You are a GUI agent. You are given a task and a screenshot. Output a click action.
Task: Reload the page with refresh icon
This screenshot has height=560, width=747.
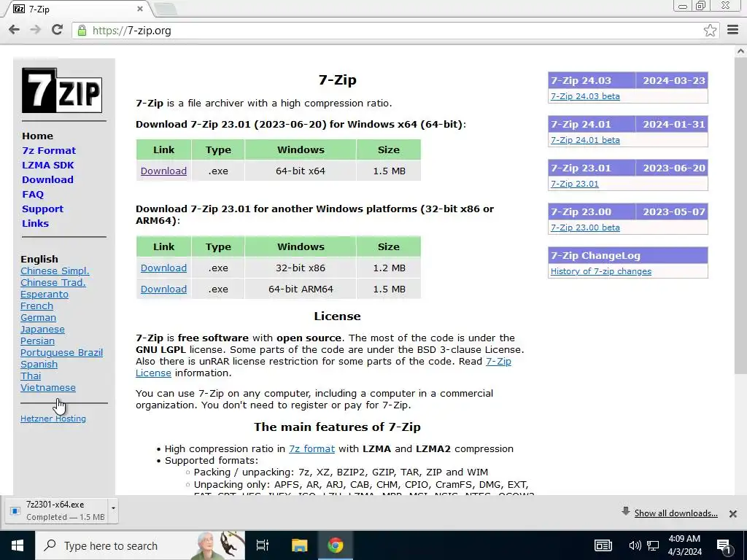(x=57, y=30)
